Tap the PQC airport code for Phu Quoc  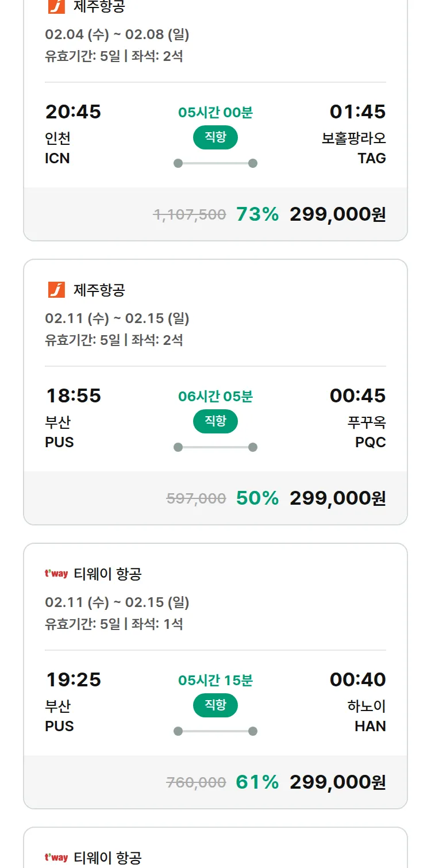(371, 443)
